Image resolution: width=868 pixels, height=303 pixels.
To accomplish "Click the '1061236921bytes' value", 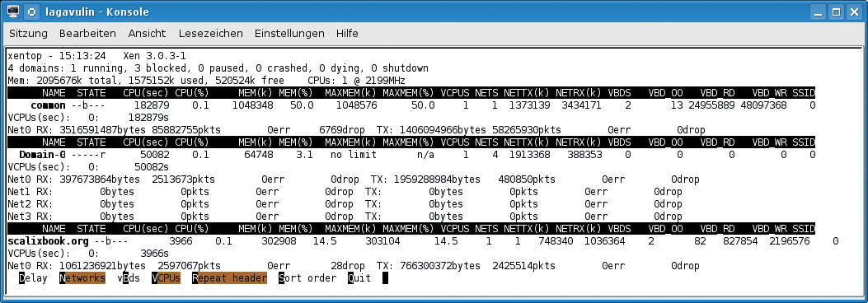I will pyautogui.click(x=103, y=266).
